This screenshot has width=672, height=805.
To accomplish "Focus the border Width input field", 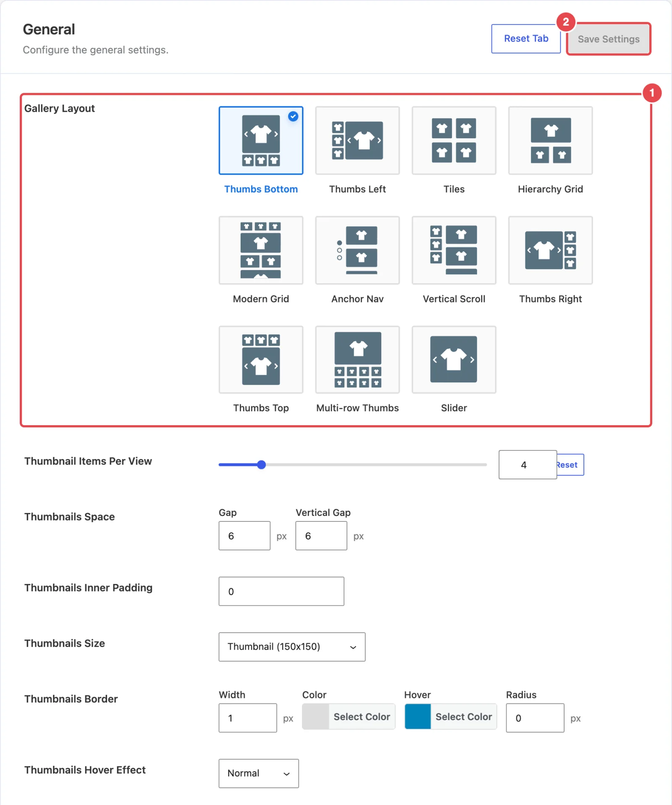I will click(248, 718).
